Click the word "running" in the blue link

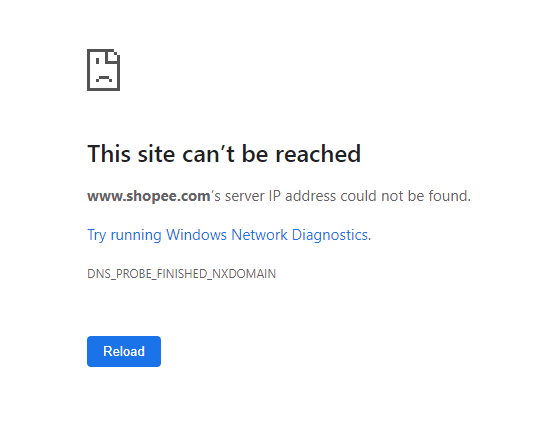point(136,236)
